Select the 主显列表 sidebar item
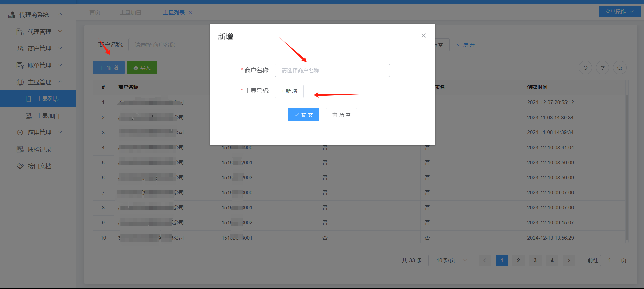Viewport: 644px width, 289px height. 38,99
